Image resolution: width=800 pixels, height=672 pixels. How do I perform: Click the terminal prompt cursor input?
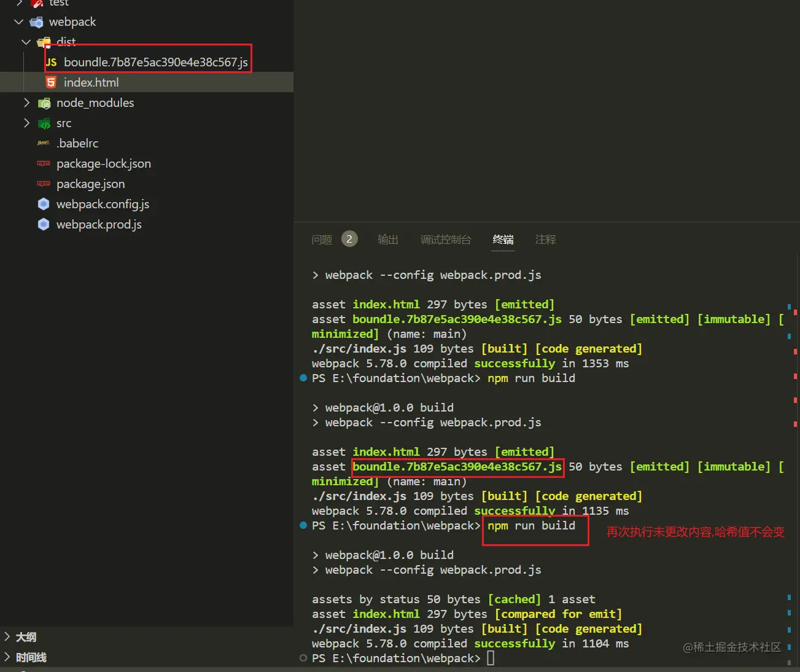[491, 658]
